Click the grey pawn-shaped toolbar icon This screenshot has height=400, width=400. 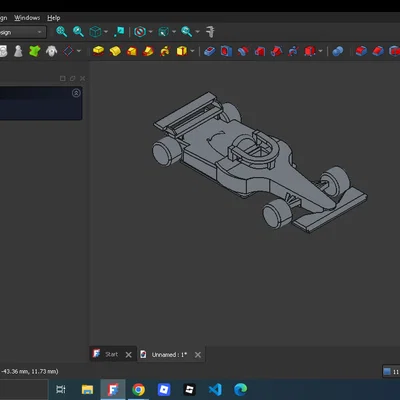(18, 51)
